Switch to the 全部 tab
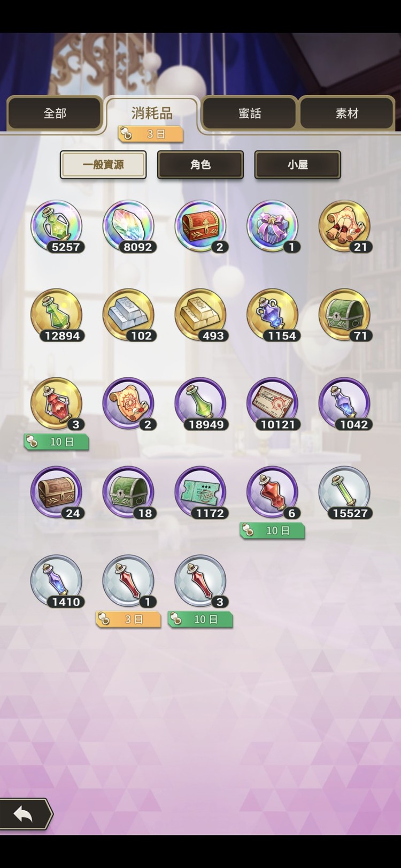This screenshot has width=401, height=868. pos(55,113)
